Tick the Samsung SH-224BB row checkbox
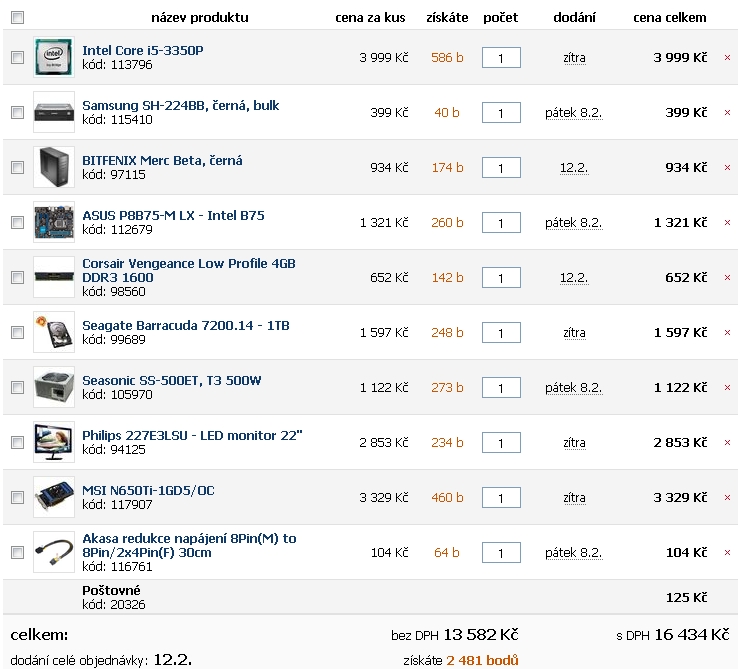The width and height of the screenshot is (741, 669). 17,112
